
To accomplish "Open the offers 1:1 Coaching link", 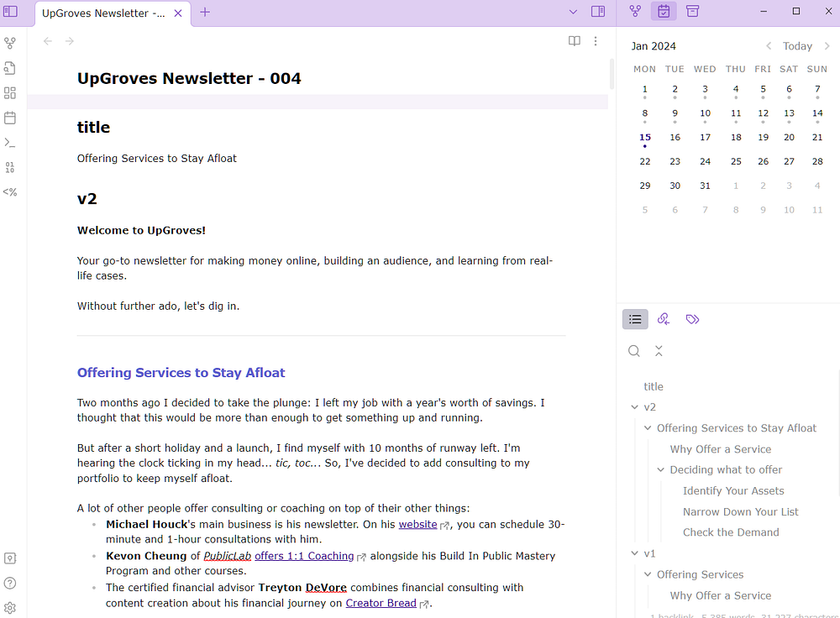I will tap(304, 556).
